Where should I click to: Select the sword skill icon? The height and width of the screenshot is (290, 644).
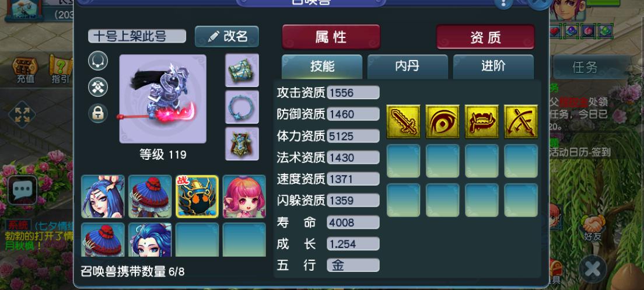[x=403, y=121]
